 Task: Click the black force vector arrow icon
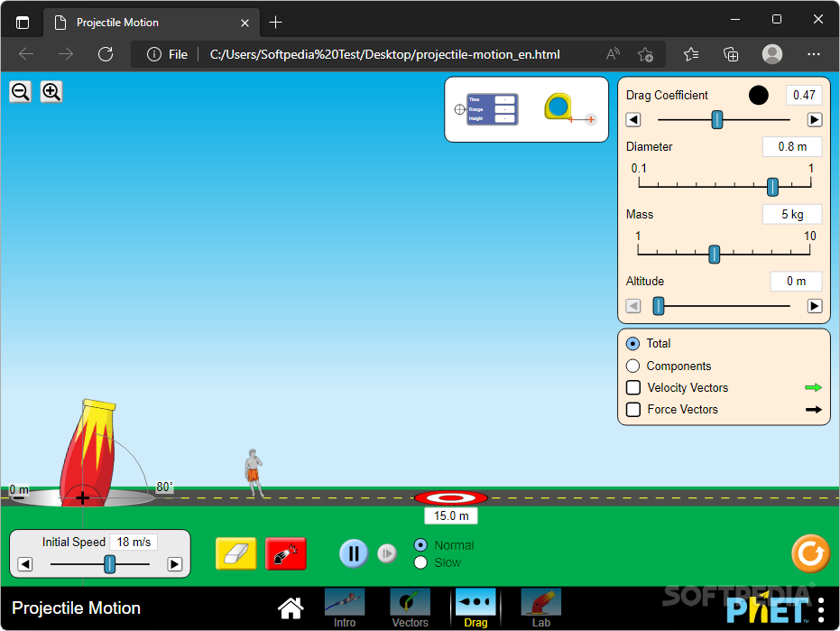(813, 410)
